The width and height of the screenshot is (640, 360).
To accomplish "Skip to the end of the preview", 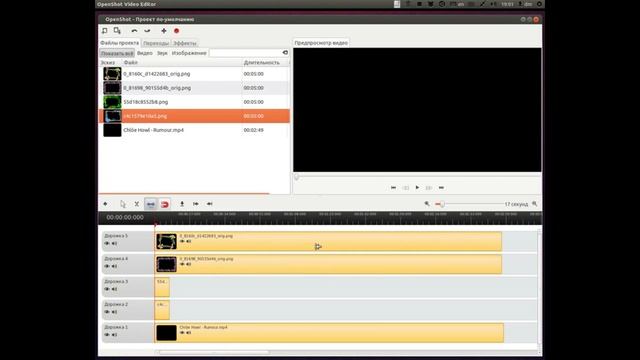I will [441, 188].
